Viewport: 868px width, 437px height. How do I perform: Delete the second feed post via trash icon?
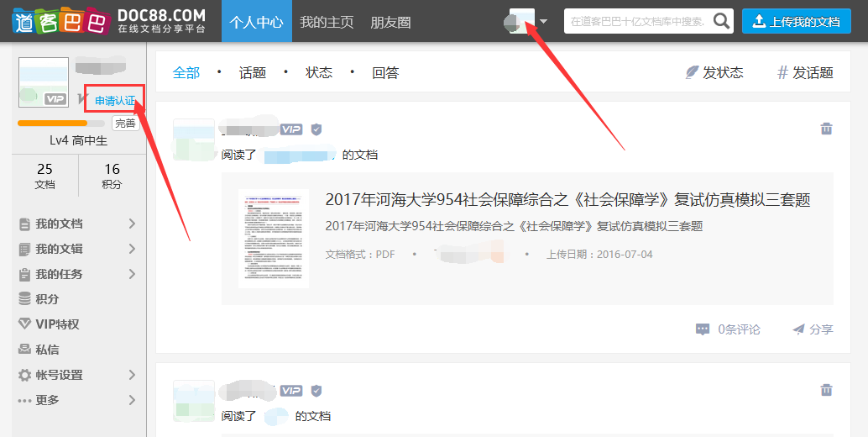tap(827, 390)
